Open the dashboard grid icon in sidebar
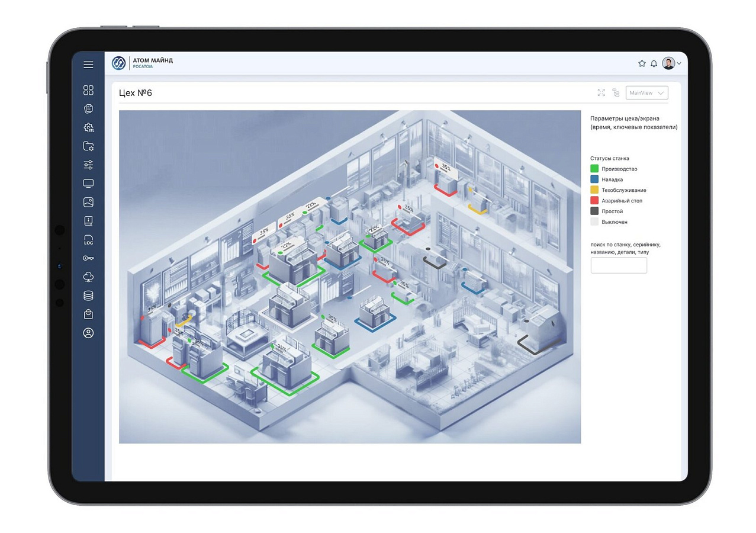This screenshot has height=533, width=756. coord(88,90)
